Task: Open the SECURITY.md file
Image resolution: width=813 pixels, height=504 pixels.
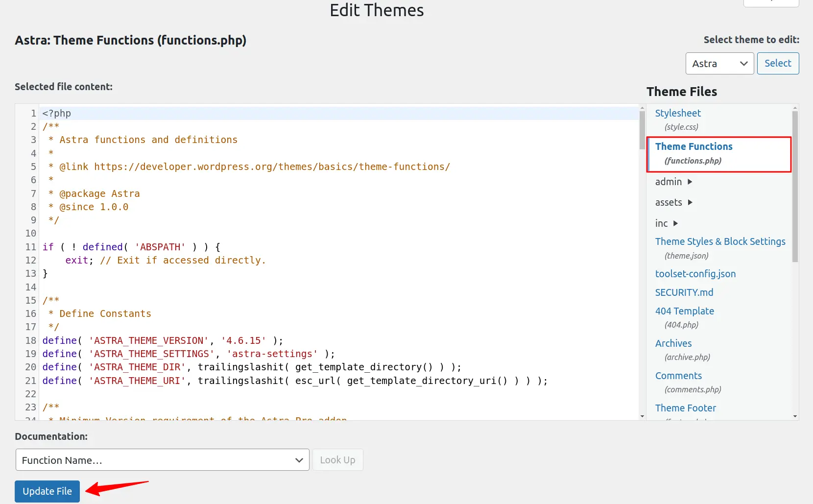Action: [684, 292]
